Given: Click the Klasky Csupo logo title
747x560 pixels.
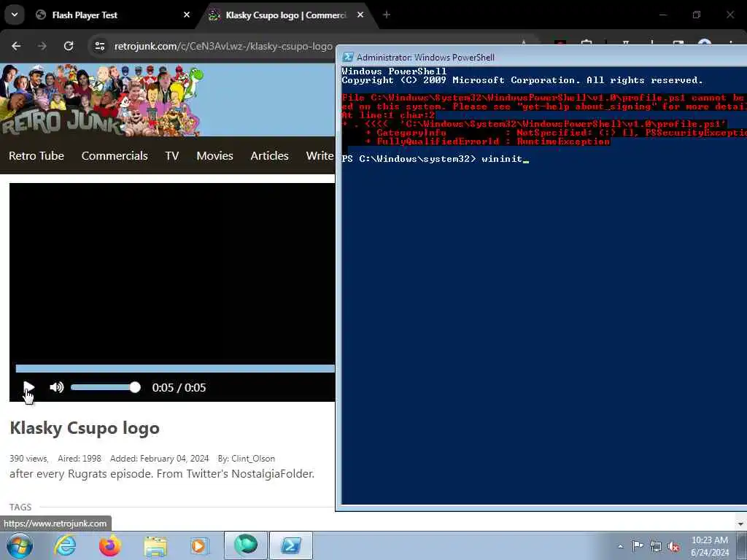Looking at the screenshot, I should point(85,428).
